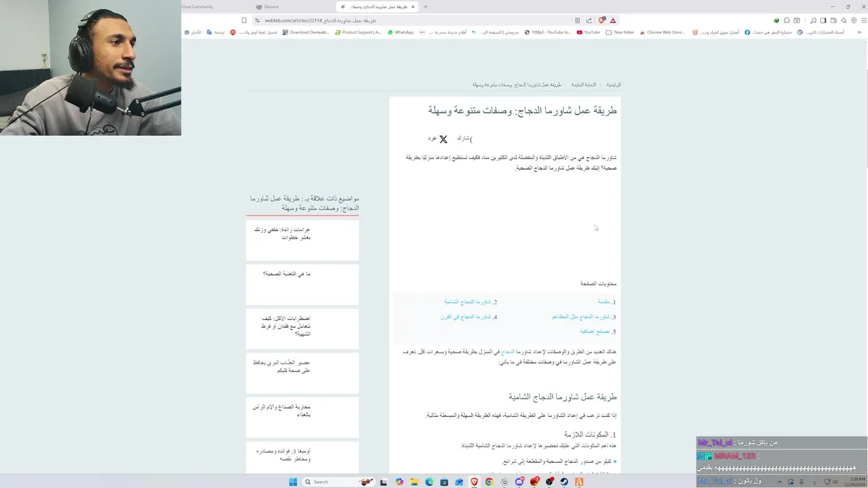Open related article أوميغا 3 فوائده

(302, 457)
